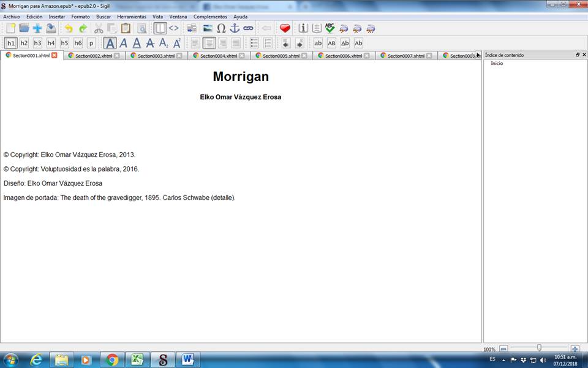Image resolution: width=588 pixels, height=368 pixels.
Task: Run spellcheck with the ABC checkmark icon
Action: coord(330,28)
